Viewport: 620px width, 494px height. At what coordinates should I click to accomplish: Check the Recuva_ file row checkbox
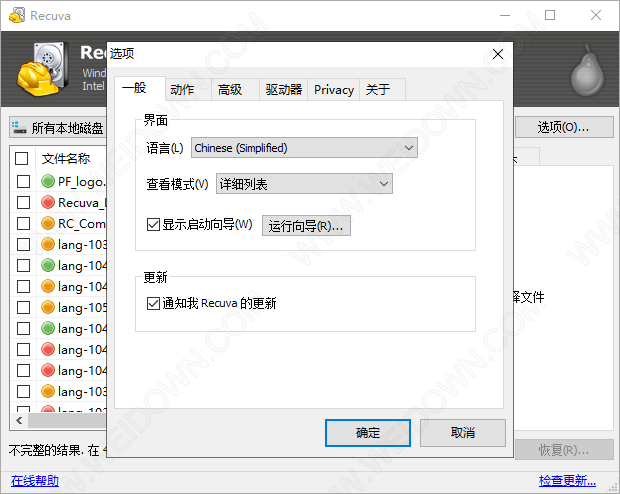coord(23,202)
